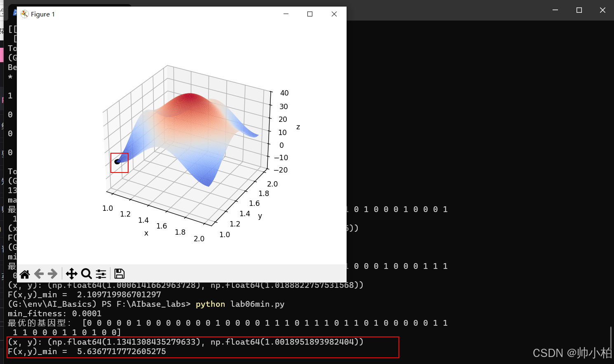Click the '最优的基因型' output label
614x364 pixels.
(x=39, y=323)
